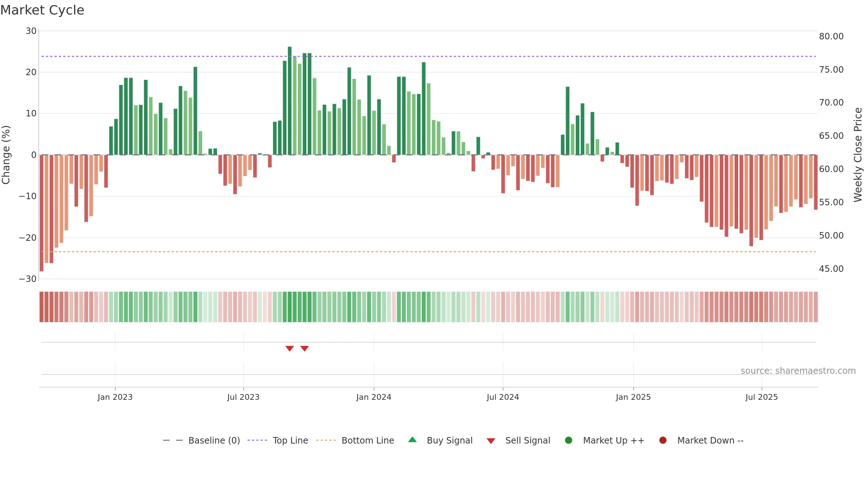Select the second sell signal marker on the timeline
Image resolution: width=868 pixels, height=488 pixels.
coord(305,348)
